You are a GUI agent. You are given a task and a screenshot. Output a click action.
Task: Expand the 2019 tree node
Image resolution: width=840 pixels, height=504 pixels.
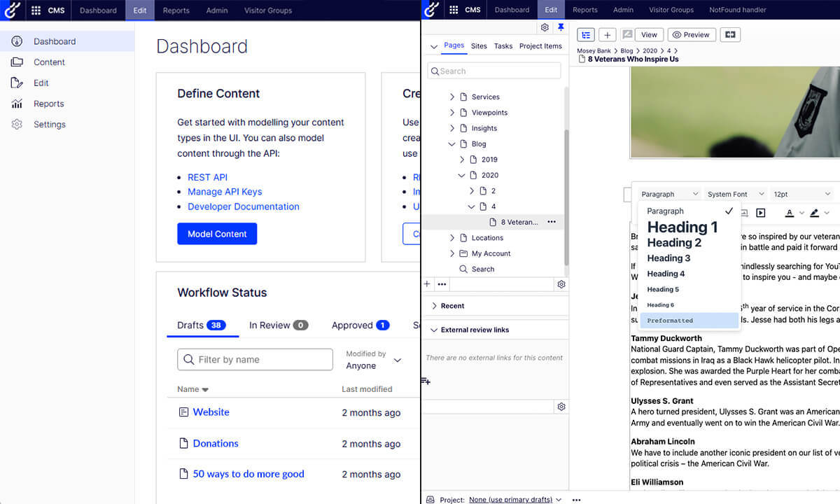pos(462,160)
